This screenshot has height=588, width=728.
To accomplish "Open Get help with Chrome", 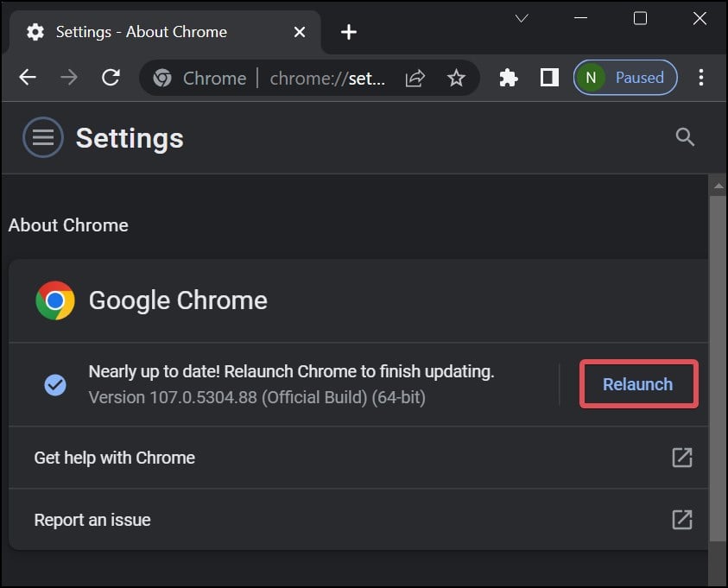I will 358,458.
